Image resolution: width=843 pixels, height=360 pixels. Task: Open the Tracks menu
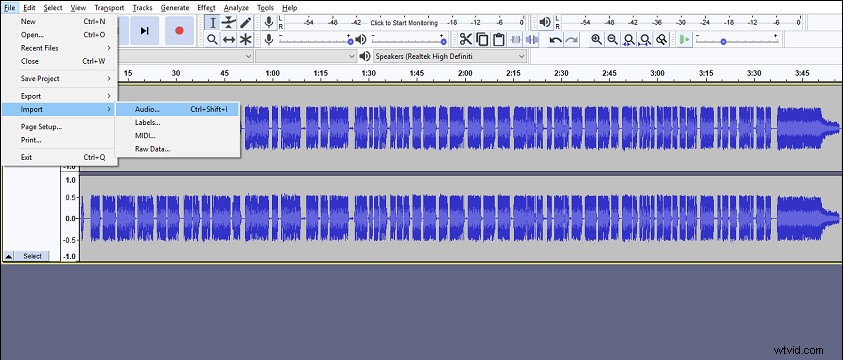142,8
